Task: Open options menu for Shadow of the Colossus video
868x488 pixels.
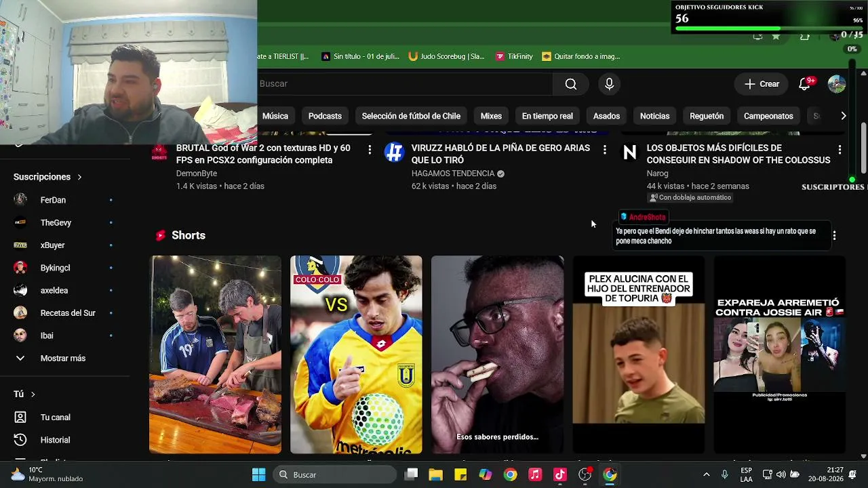Action: click(x=840, y=150)
